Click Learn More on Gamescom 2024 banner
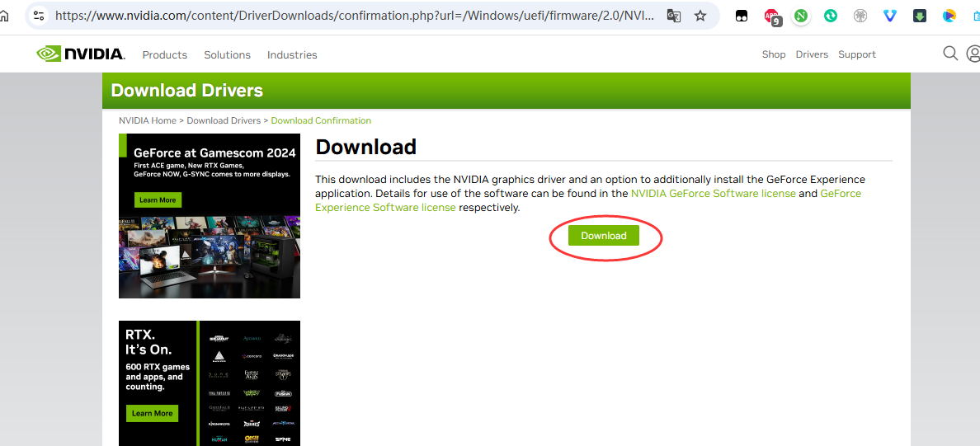The image size is (980, 446). click(x=158, y=200)
